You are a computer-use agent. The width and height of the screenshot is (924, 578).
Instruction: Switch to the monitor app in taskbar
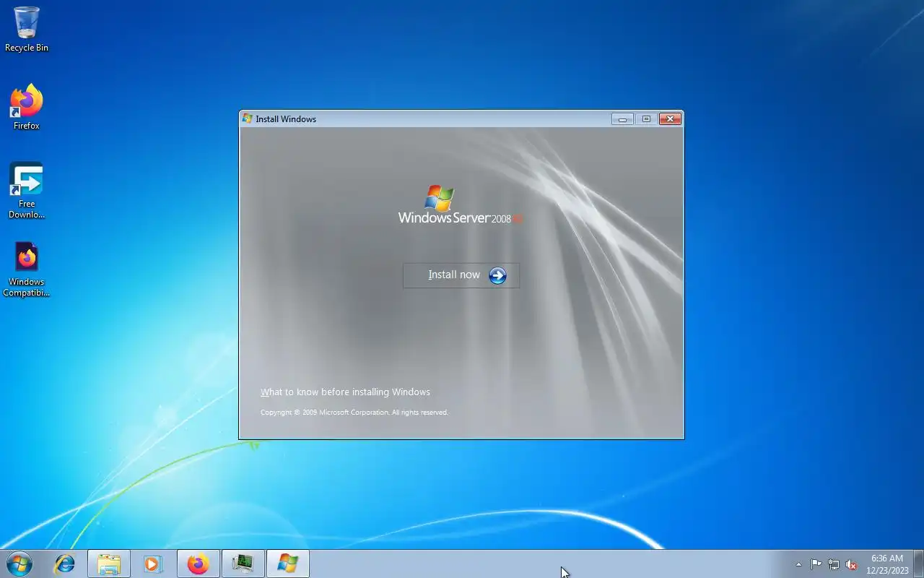point(243,564)
